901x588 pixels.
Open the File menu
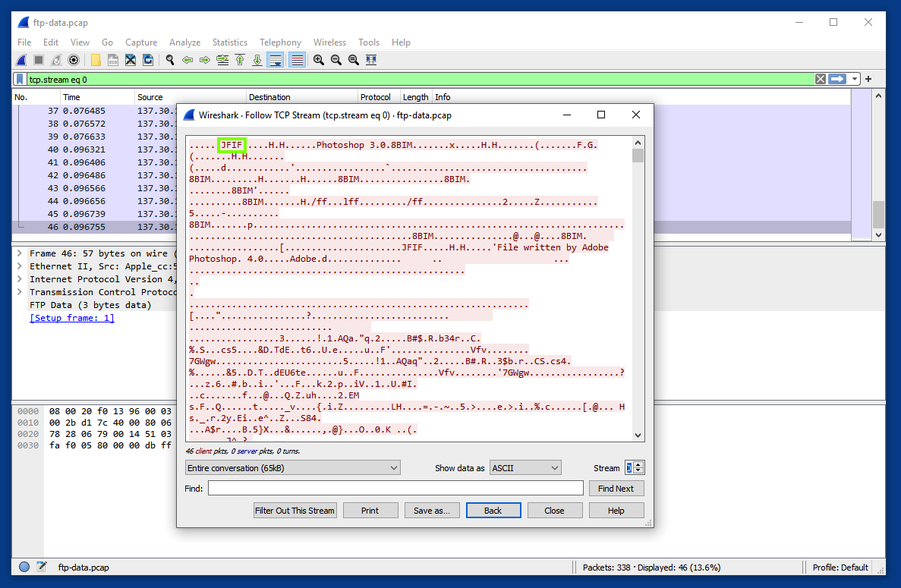[24, 42]
